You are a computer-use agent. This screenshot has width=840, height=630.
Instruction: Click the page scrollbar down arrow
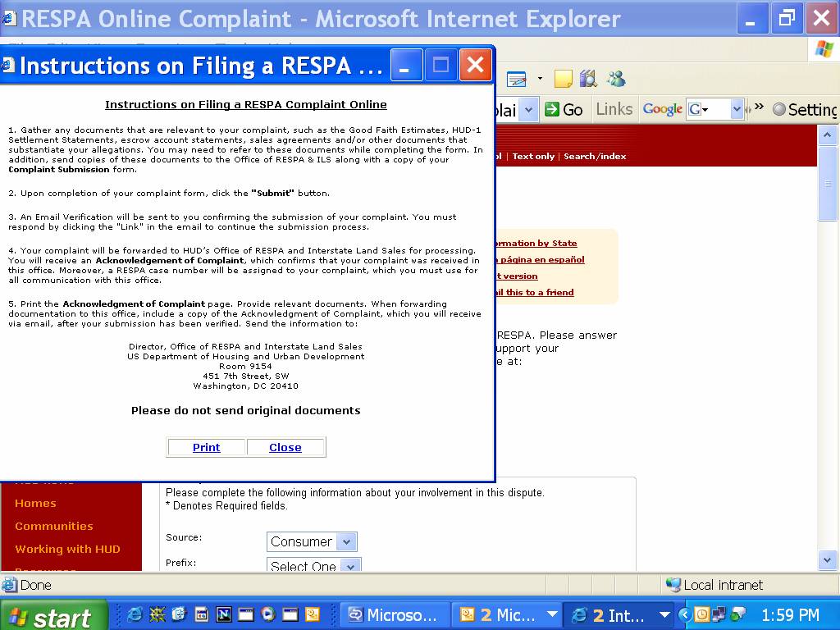pos(827,560)
